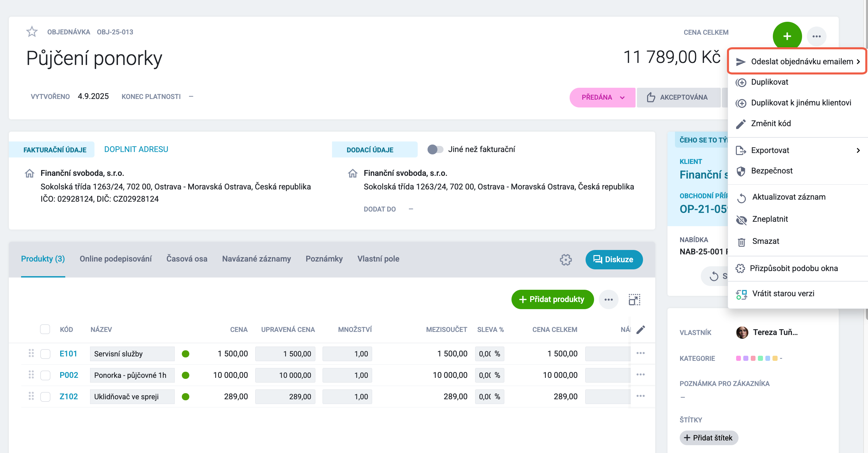This screenshot has height=453, width=868.
Task: Click DOPLNIT ADRESU link
Action: [136, 149]
